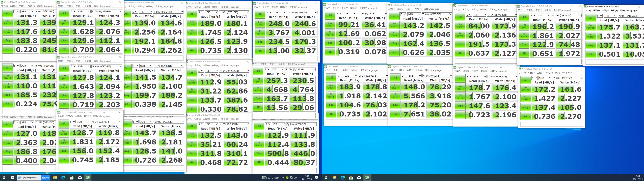The width and height of the screenshot is (644, 181).
Task: Open the Internet Explorer taskbar item 天问一号设计师
Action: (29, 178)
